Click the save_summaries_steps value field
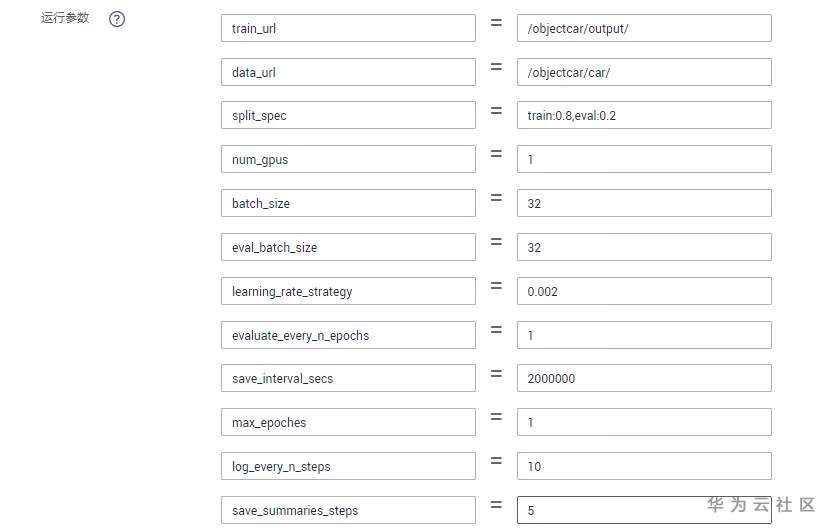 point(610,510)
